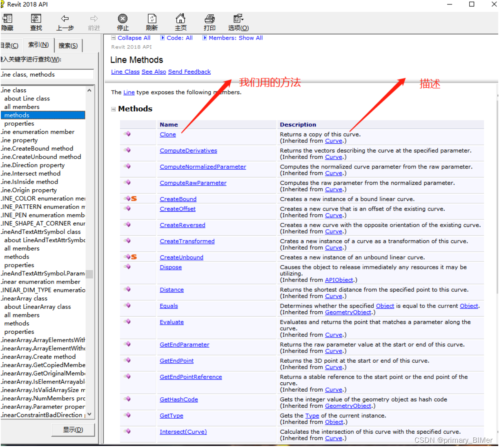Click the static method icon beside CreateUnbound
Screen dimensions: 499x448
click(x=131, y=257)
